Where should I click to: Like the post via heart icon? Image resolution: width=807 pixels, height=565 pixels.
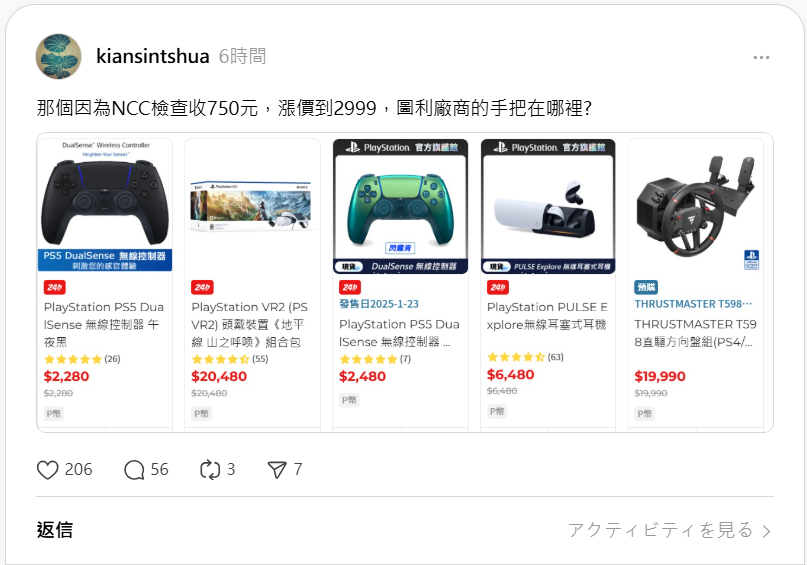(x=47, y=470)
